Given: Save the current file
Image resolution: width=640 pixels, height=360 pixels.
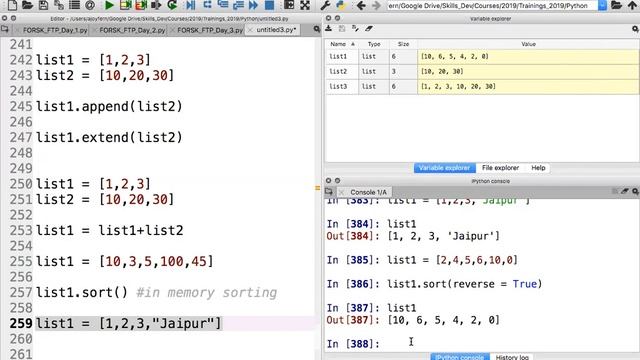Looking at the screenshot, I should pyautogui.click(x=43, y=5).
